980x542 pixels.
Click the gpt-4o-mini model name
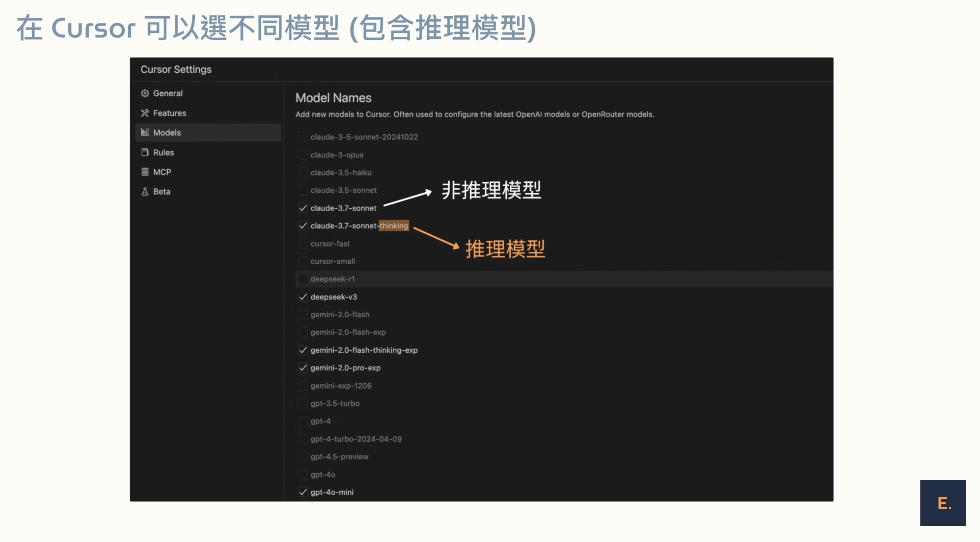(332, 492)
